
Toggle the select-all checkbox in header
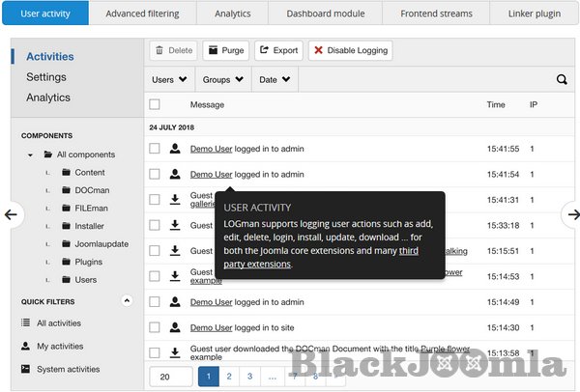[x=155, y=104]
